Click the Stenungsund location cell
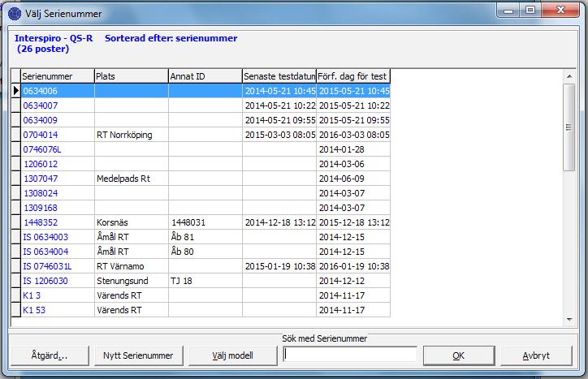Viewport: 588px width, 379px height. (x=132, y=281)
